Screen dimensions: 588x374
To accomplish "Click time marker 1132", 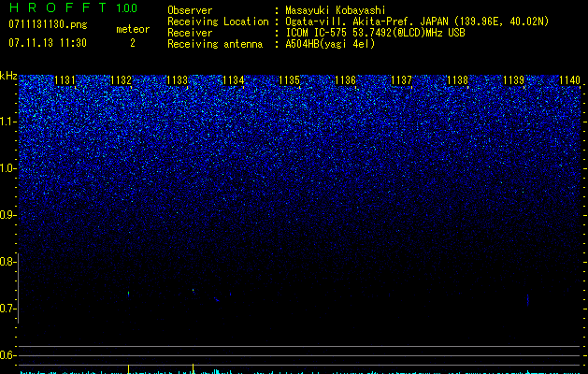I will (122, 80).
